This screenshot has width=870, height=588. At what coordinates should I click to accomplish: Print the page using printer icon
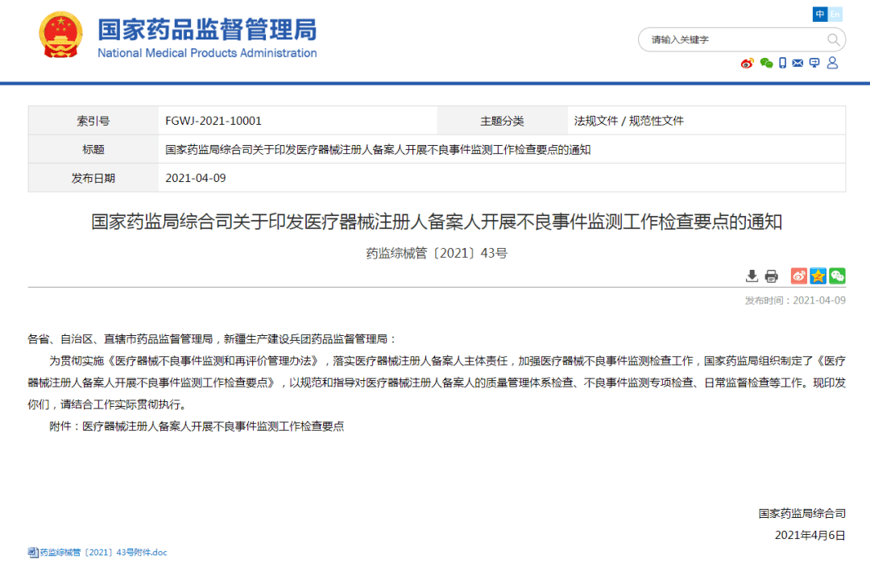[771, 276]
